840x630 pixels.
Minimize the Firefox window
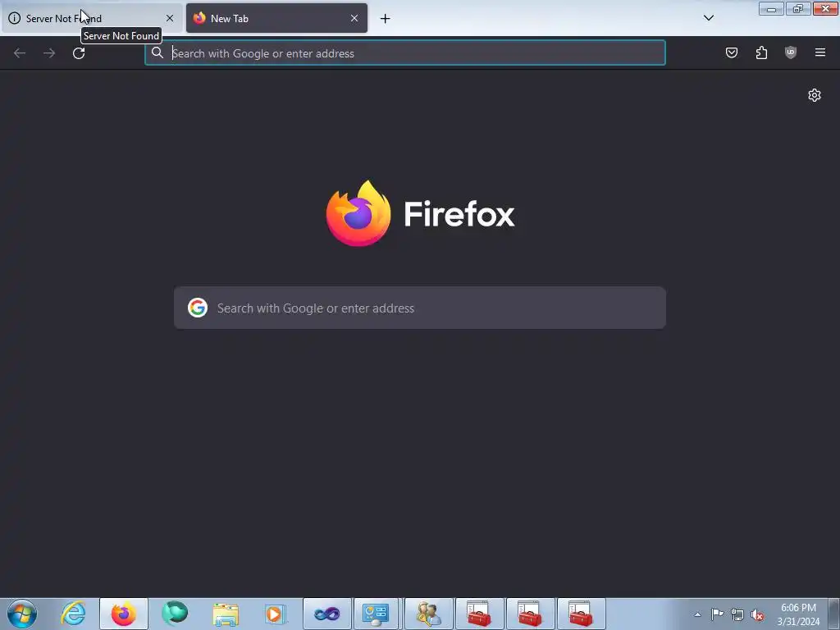point(771,8)
